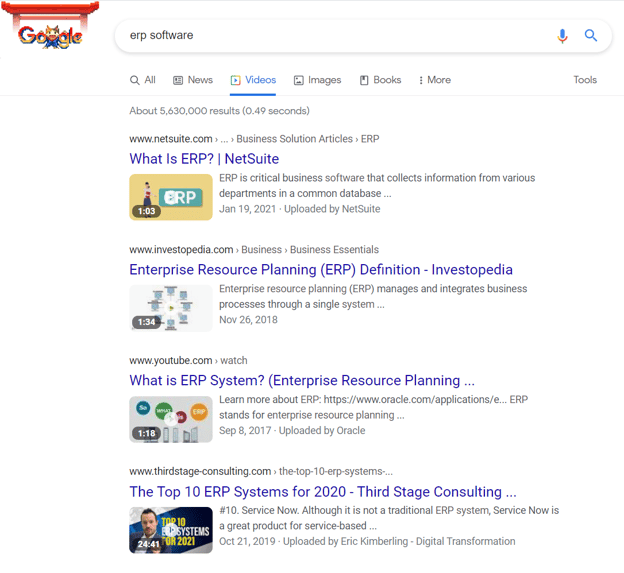Expand the More options menu
Image resolution: width=624 pixels, height=573 pixels.
pos(434,80)
